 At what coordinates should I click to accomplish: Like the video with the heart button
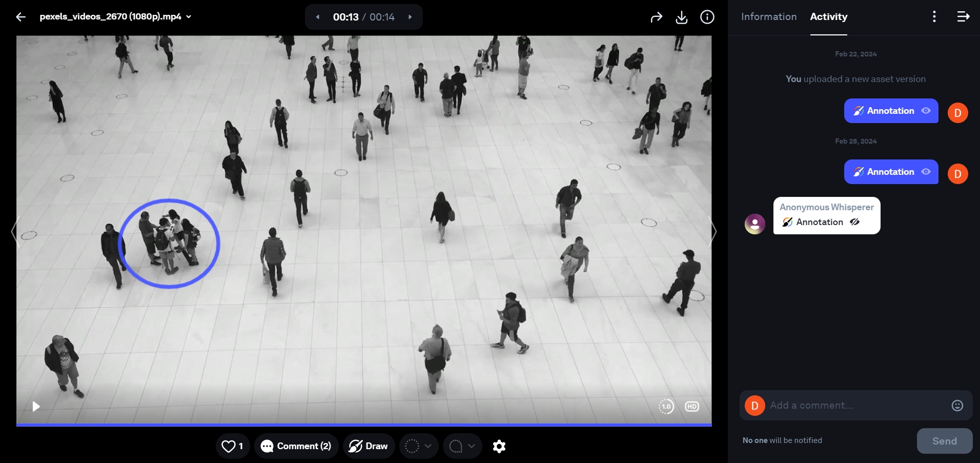230,446
